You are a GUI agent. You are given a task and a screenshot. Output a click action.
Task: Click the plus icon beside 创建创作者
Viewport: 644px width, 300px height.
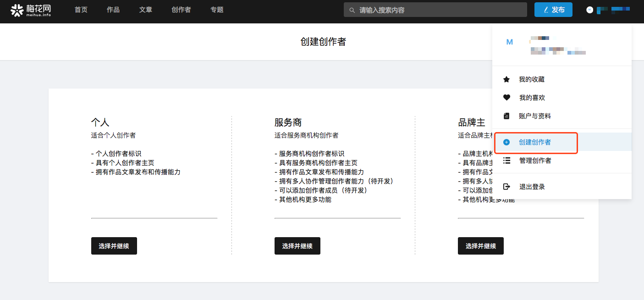click(506, 142)
